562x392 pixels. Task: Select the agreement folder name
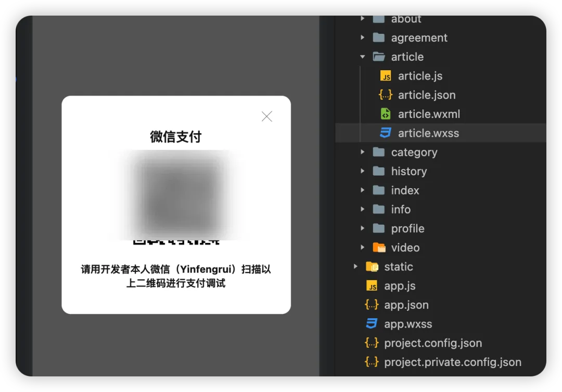click(x=419, y=38)
